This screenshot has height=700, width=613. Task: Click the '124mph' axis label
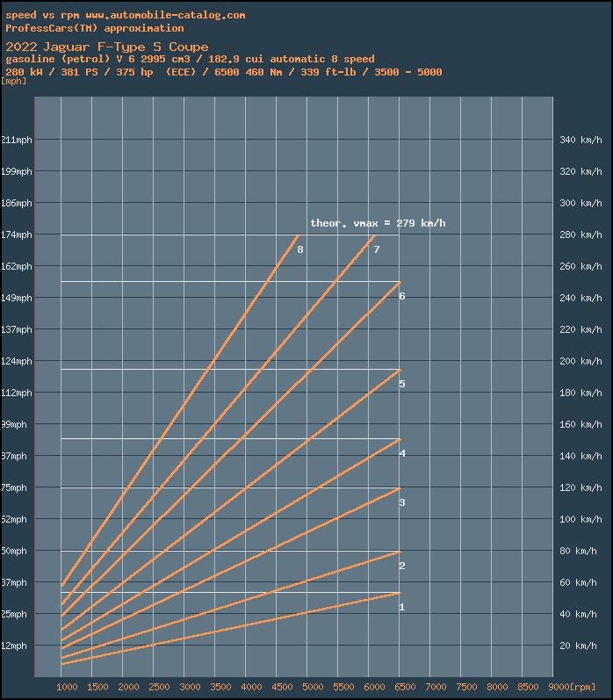[x=17, y=361]
